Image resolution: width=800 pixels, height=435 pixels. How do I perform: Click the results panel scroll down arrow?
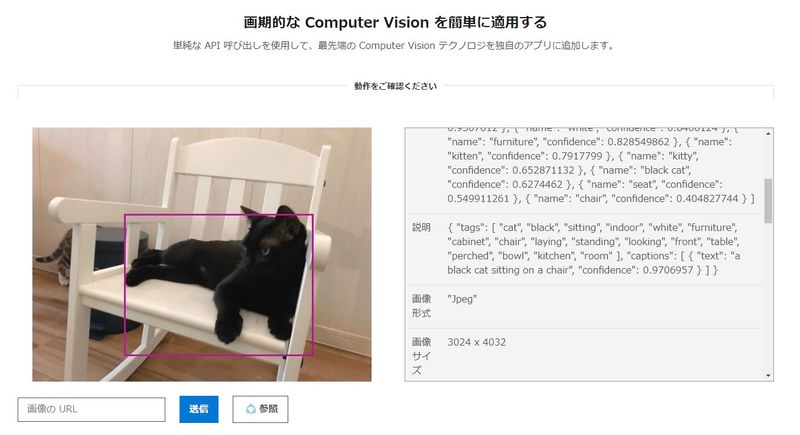pos(768,376)
